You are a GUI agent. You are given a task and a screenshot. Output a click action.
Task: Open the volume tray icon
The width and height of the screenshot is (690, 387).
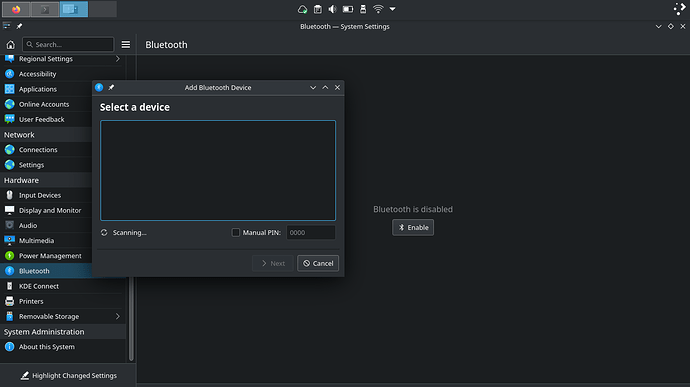pos(332,9)
